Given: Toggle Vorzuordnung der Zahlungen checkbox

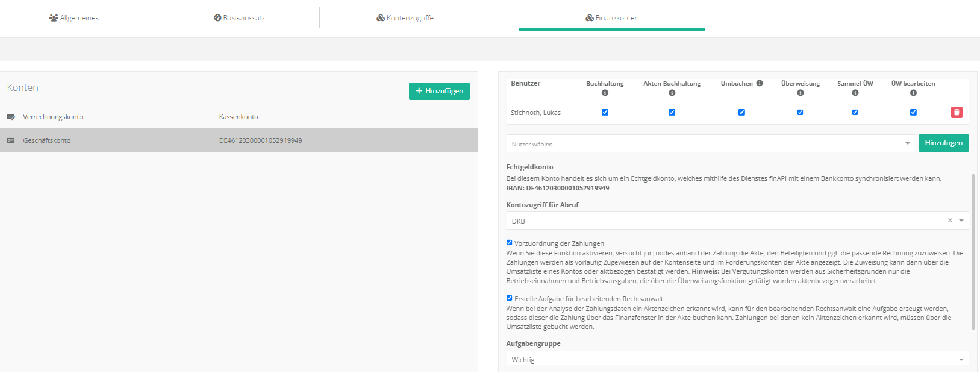Looking at the screenshot, I should 509,243.
